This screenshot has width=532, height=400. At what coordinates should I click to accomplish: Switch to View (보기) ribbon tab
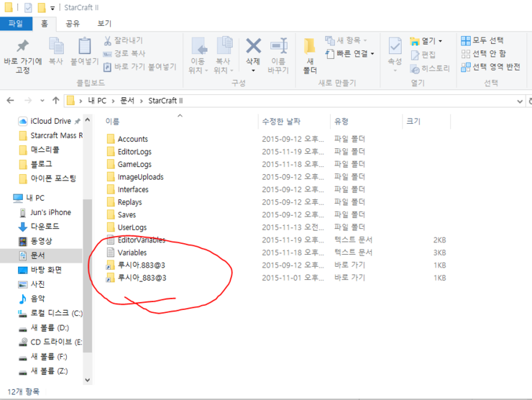[104, 24]
